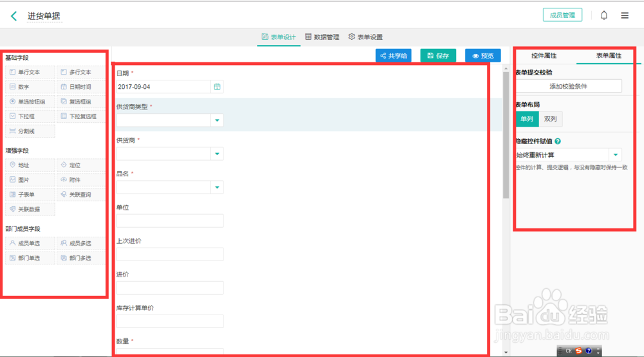Screen dimensions: 644x357
Task: Add a 下拉复选框 field
Action: coord(81,116)
